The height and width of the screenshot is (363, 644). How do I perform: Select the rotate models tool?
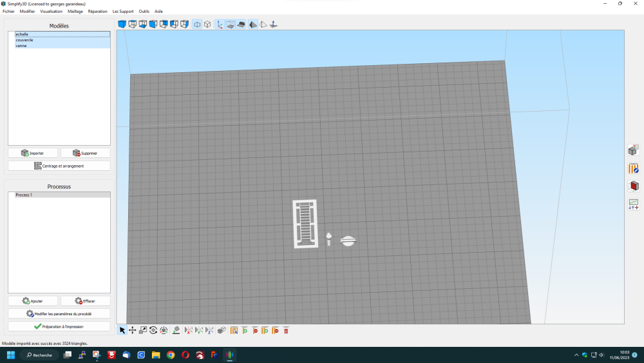coord(153,330)
